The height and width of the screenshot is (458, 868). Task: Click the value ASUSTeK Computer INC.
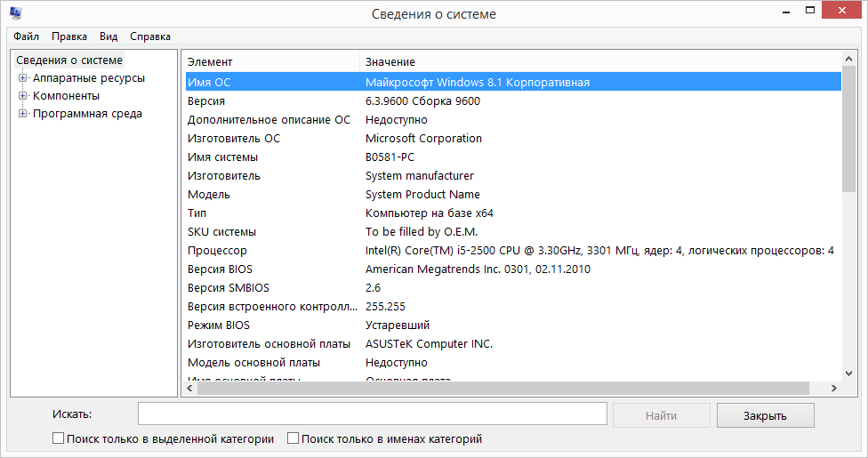click(x=429, y=344)
